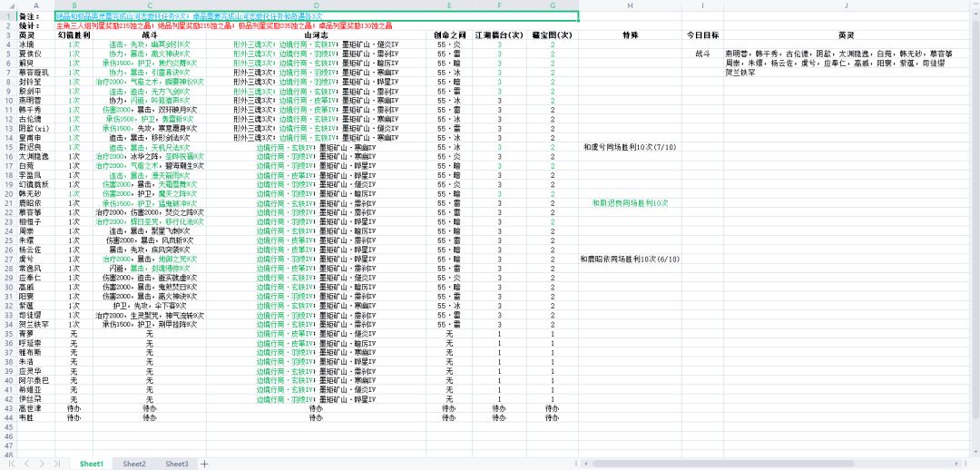The height and width of the screenshot is (470, 980).
Task: Select the 幻镜胜利 header cell
Action: click(73, 35)
